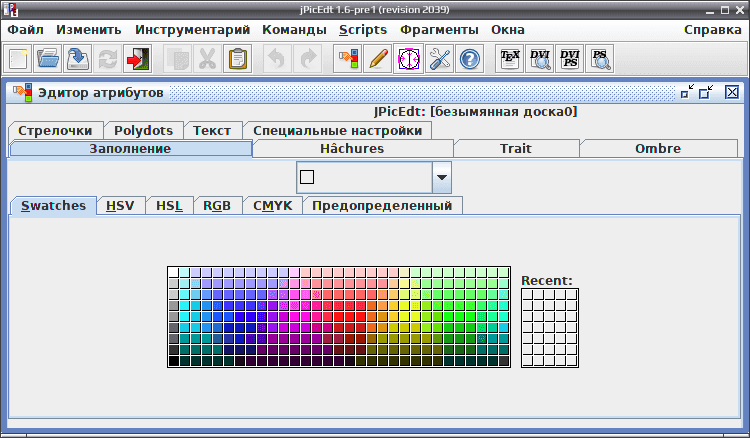750x438 pixels.
Task: Preview the DVI with magnifier icon
Action: click(x=540, y=59)
